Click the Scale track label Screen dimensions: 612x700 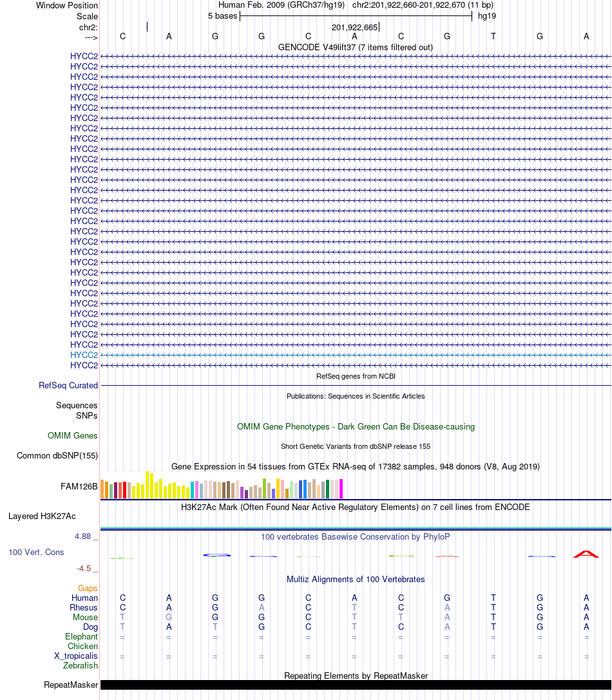[87, 16]
